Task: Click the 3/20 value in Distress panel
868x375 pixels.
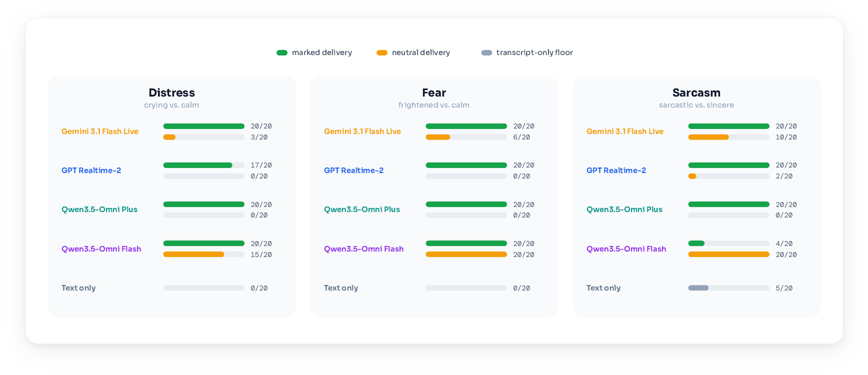Action: tap(259, 137)
